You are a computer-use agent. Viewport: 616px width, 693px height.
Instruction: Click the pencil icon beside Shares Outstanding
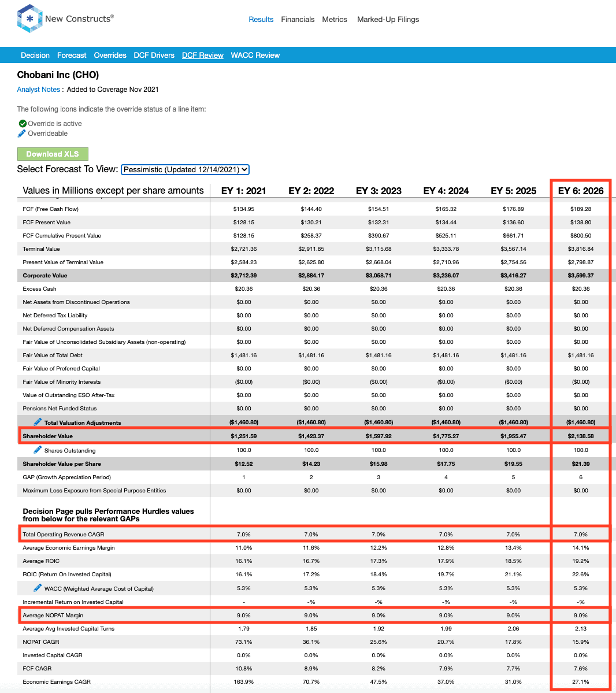pos(38,450)
